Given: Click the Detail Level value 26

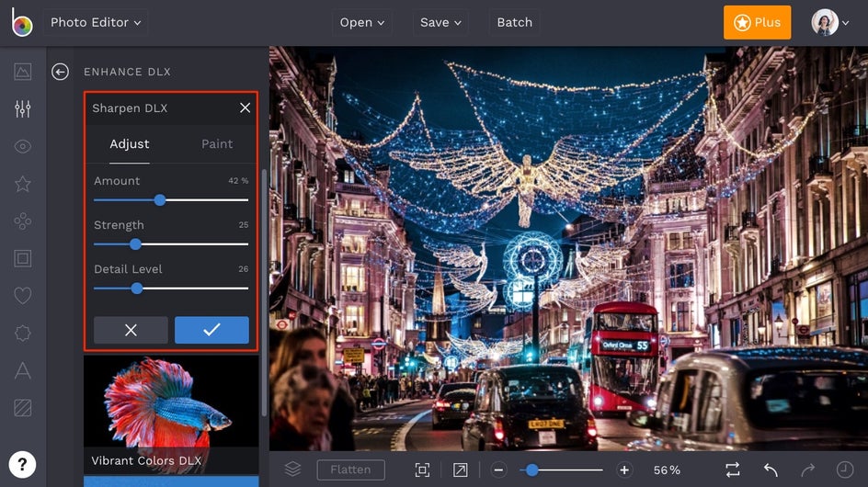Looking at the screenshot, I should coord(244,269).
